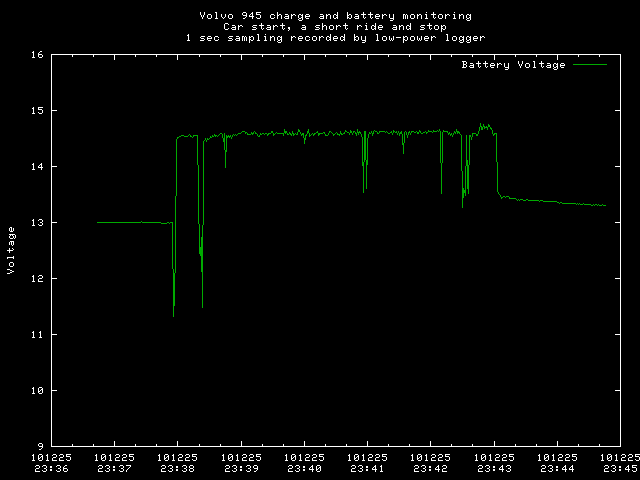This screenshot has height=480, width=640.
Task: Select the 23:43 time label on x-axis
Action: 494,468
